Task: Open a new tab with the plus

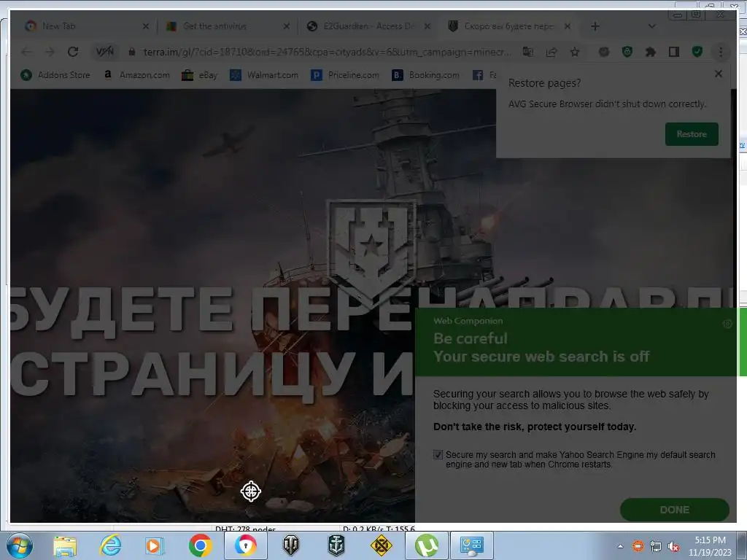Action: click(595, 26)
